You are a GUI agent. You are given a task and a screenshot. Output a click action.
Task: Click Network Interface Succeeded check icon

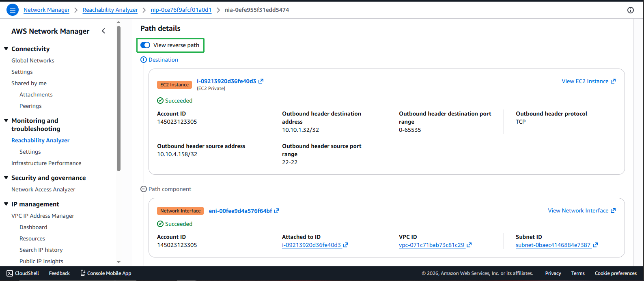pos(160,224)
